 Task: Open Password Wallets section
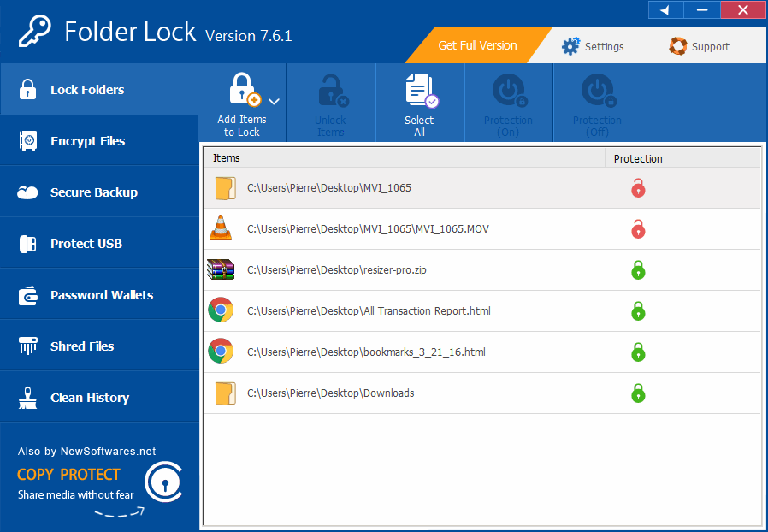tap(99, 295)
